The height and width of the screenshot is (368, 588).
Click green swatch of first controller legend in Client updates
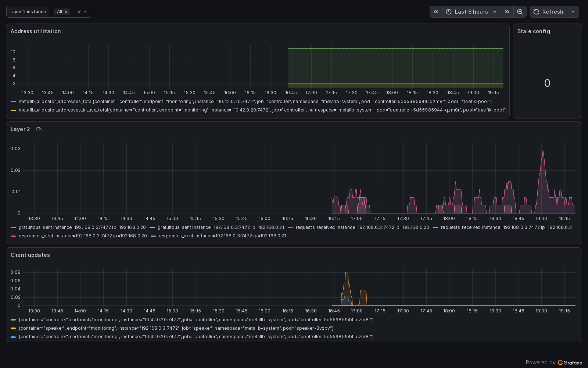[x=13, y=320]
